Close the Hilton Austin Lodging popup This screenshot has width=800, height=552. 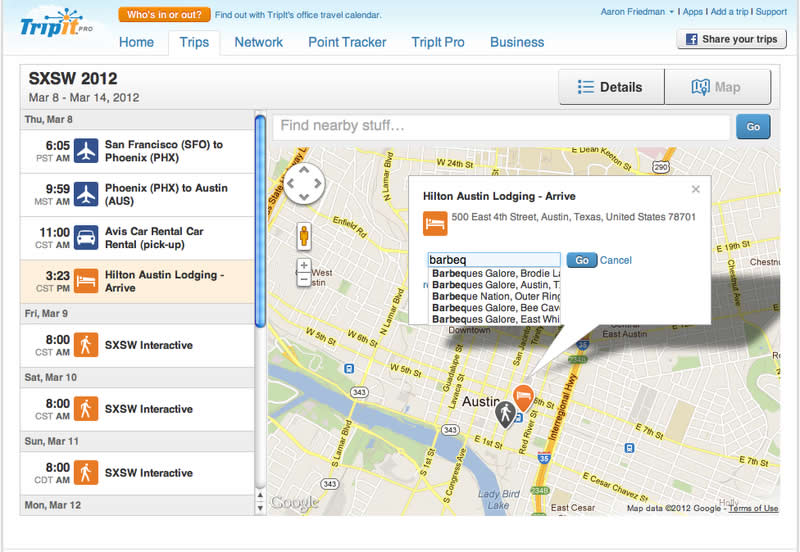point(695,189)
